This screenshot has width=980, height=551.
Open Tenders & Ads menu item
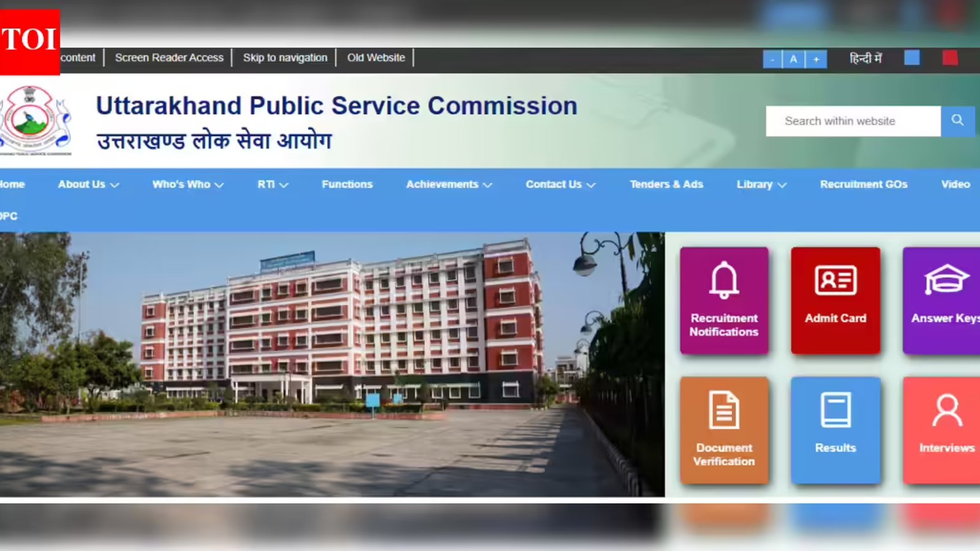coord(666,184)
